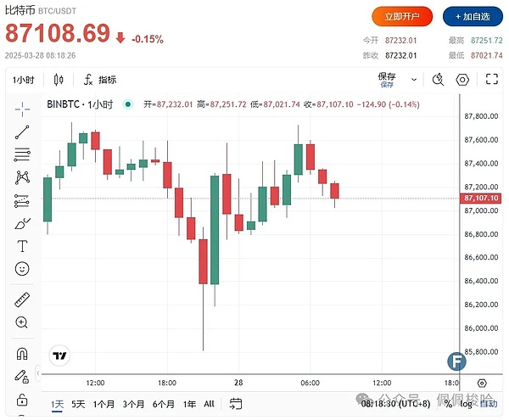The width and height of the screenshot is (509, 420).
Task: Open fullscreen mode for the chart
Action: [x=492, y=80]
